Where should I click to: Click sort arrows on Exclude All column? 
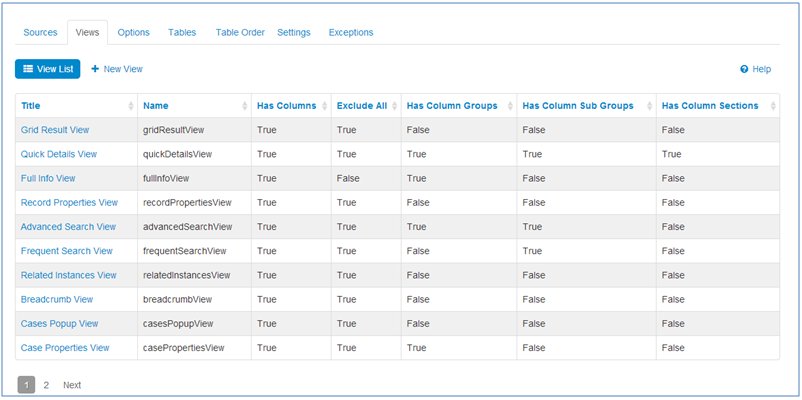pos(395,106)
